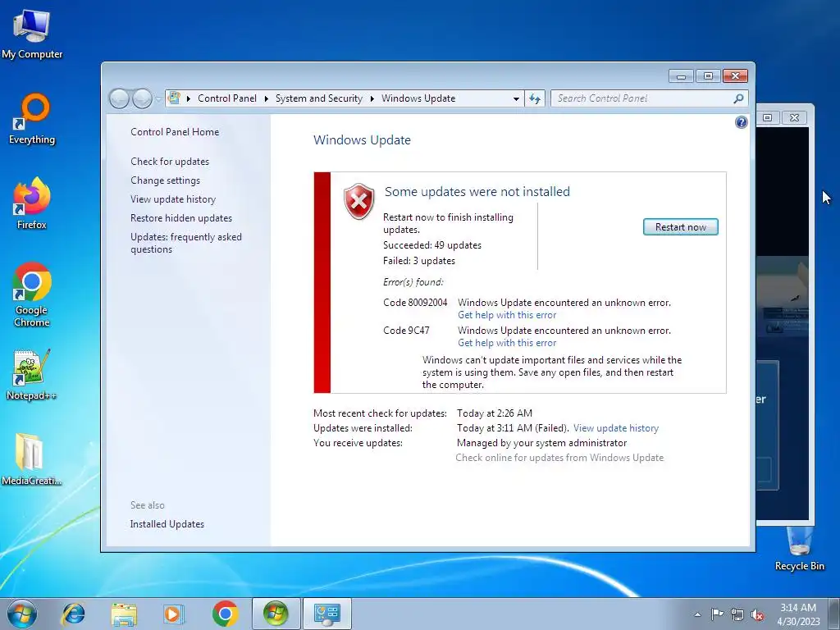Screen dimensions: 840x630
Task: Open Help blue question mark
Action: pos(741,123)
